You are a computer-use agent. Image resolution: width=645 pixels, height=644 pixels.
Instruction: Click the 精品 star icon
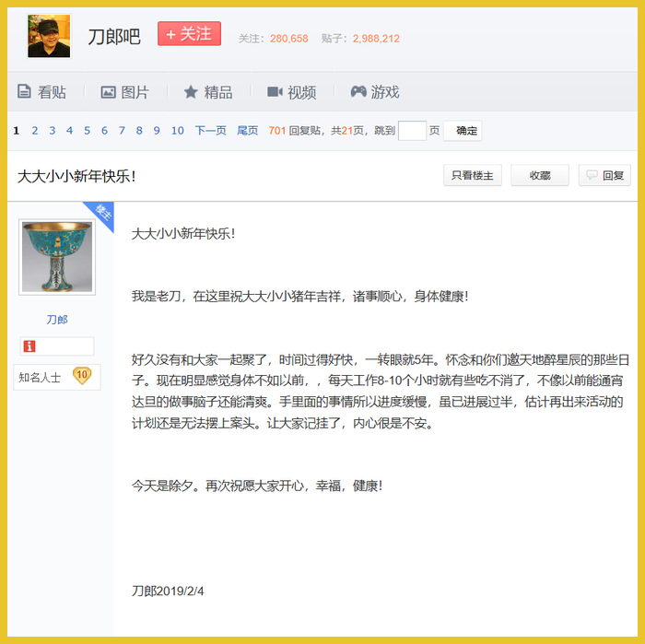(191, 91)
